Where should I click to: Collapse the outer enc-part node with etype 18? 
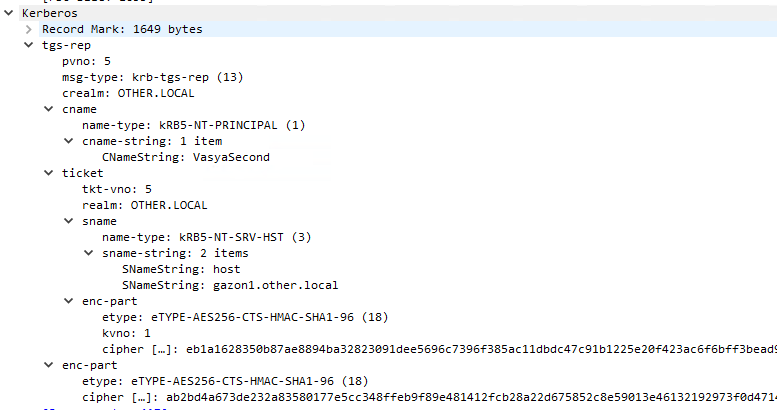[x=49, y=365]
